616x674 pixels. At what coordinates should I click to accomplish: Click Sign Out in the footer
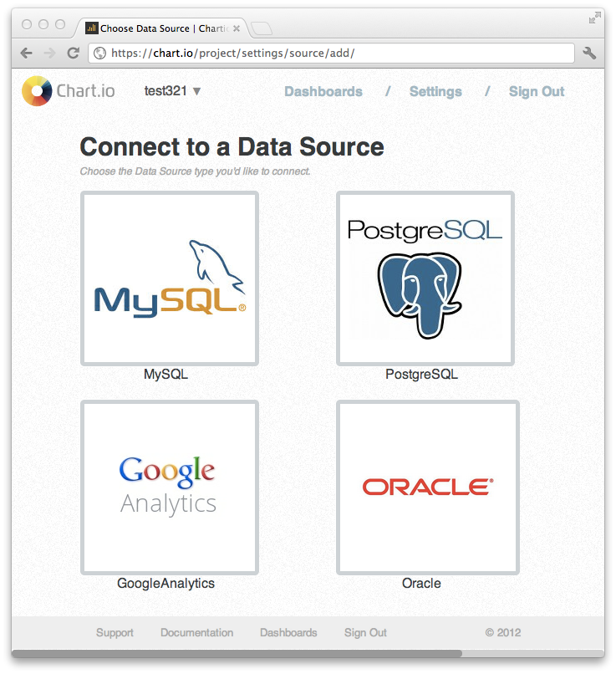(365, 633)
